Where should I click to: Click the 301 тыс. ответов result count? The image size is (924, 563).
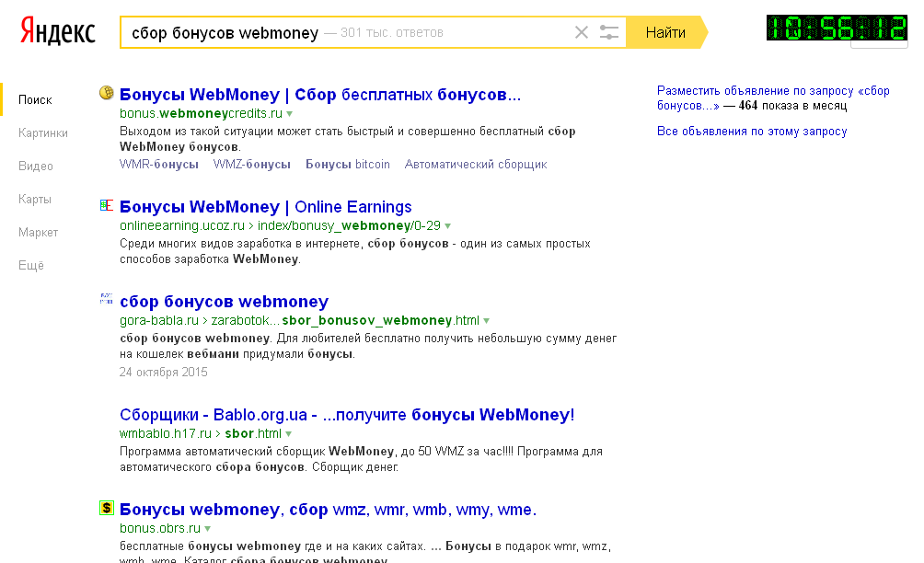click(x=391, y=32)
